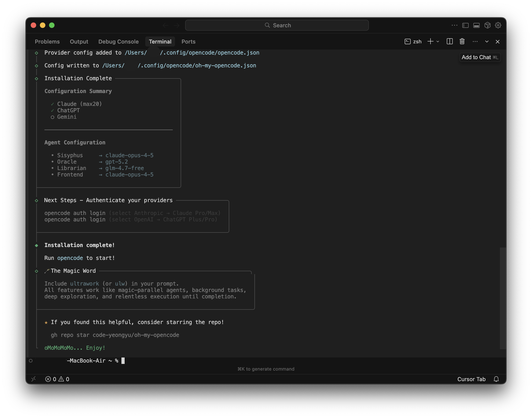Click the zsh terminal label
The height and width of the screenshot is (418, 532).
click(413, 42)
